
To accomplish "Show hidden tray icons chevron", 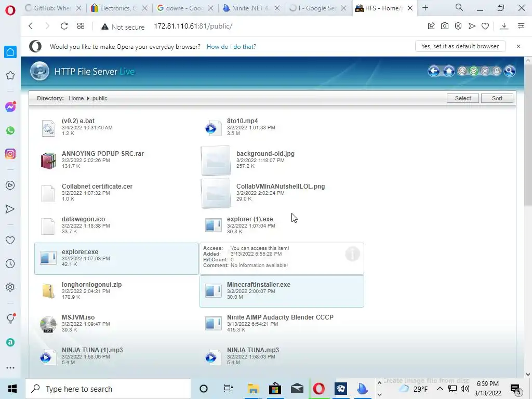I will pos(440,389).
